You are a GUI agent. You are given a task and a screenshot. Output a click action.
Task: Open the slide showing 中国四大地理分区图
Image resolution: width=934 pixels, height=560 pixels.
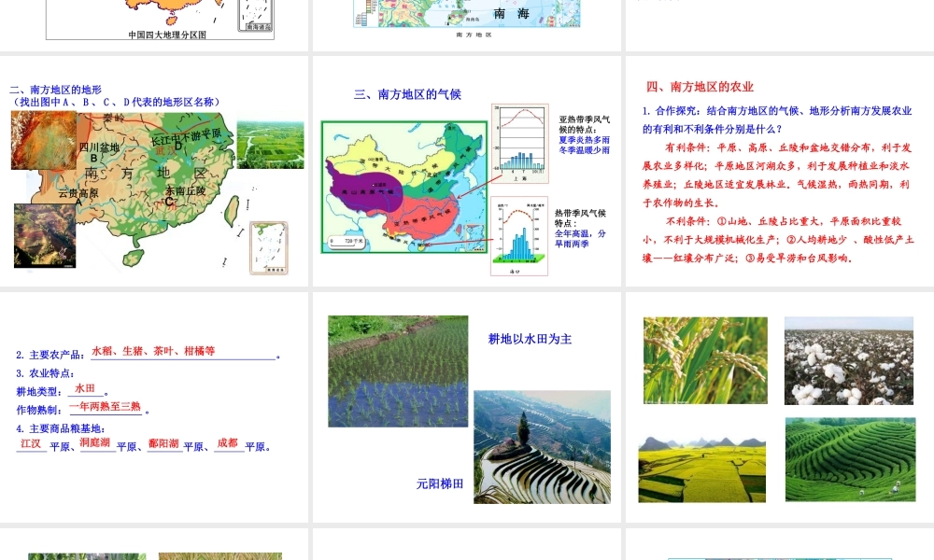click(x=154, y=25)
